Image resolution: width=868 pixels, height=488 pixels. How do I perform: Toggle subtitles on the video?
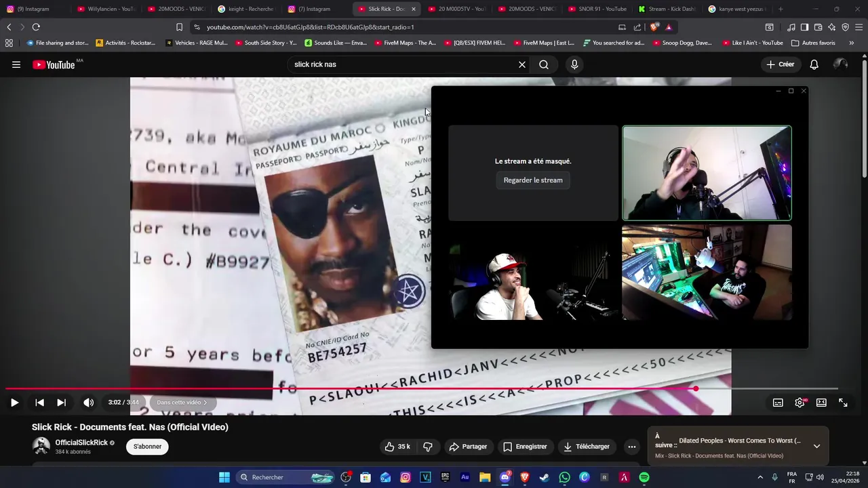[x=778, y=403]
